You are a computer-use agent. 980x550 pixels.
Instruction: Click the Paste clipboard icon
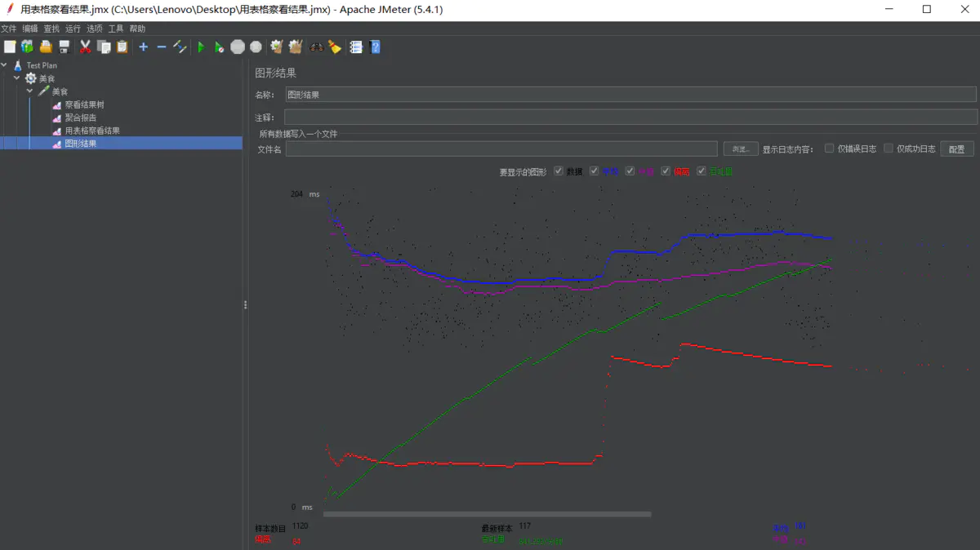pos(122,47)
